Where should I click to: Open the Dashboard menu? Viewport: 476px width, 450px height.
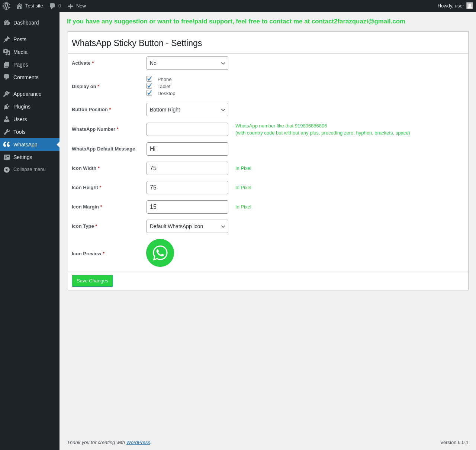(x=30, y=23)
